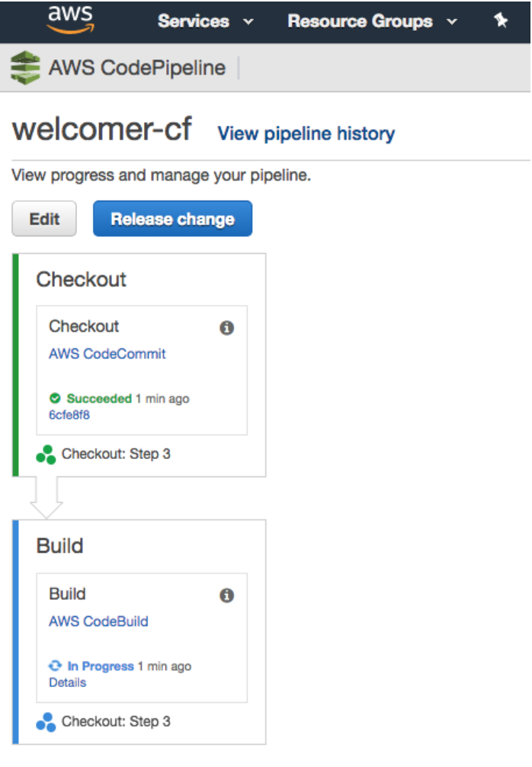The image size is (532, 767).
Task: Expand the Services dropdown menu
Action: tap(205, 21)
